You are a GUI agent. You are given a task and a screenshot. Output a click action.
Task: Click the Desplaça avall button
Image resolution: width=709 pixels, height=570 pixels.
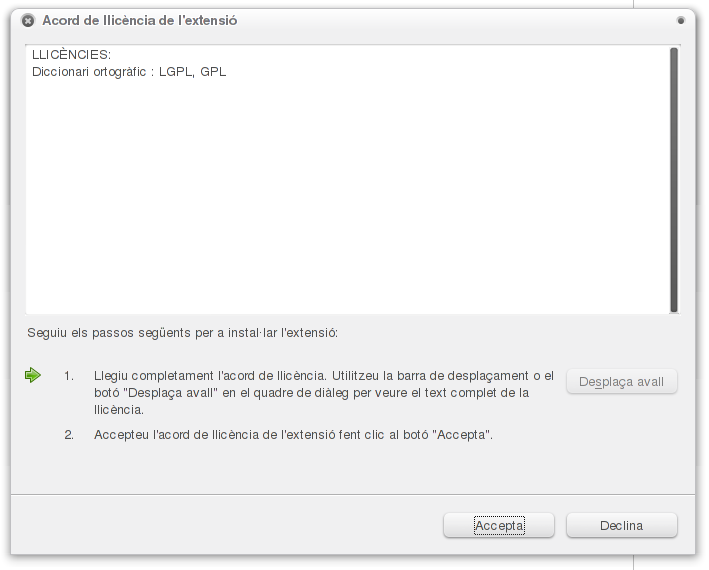point(622,382)
